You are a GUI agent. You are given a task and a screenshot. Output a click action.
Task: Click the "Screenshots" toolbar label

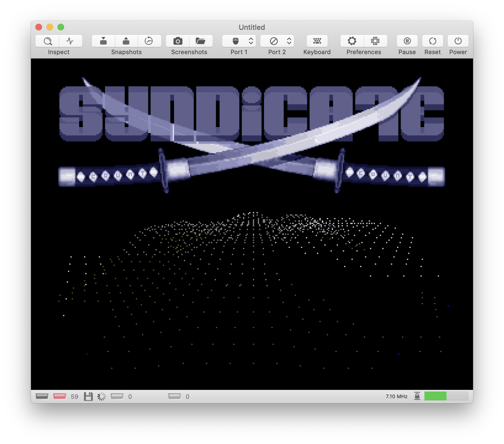(x=189, y=52)
